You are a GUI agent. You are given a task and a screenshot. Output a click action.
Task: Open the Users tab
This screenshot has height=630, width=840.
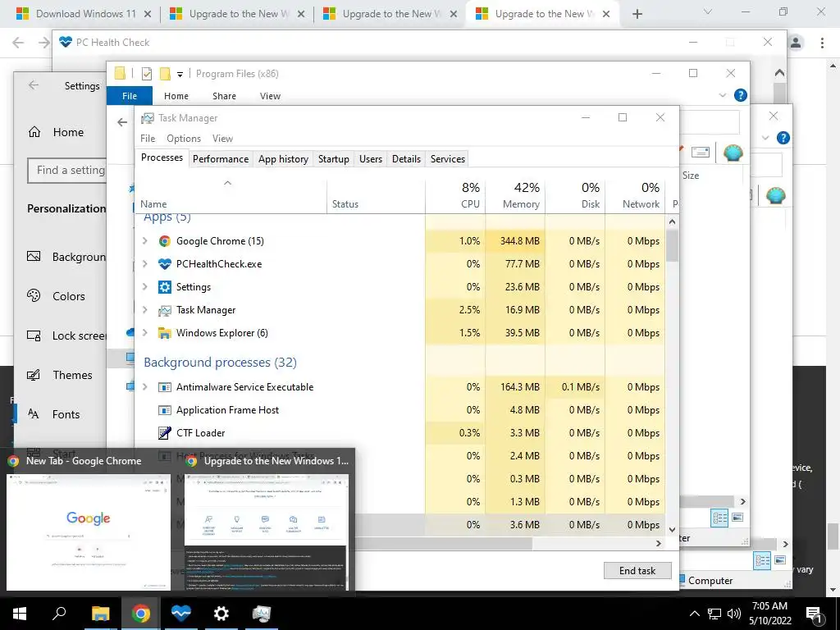click(371, 159)
